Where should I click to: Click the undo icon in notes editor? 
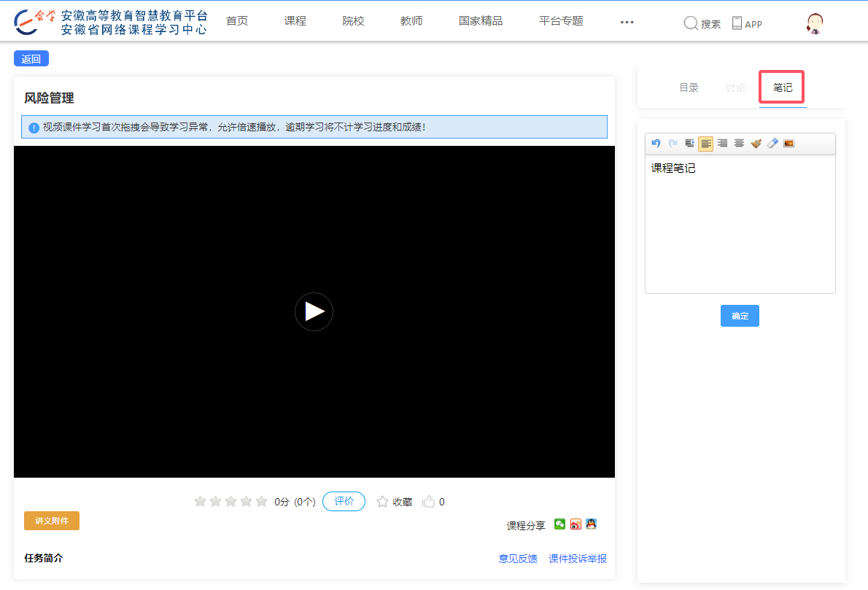click(656, 144)
